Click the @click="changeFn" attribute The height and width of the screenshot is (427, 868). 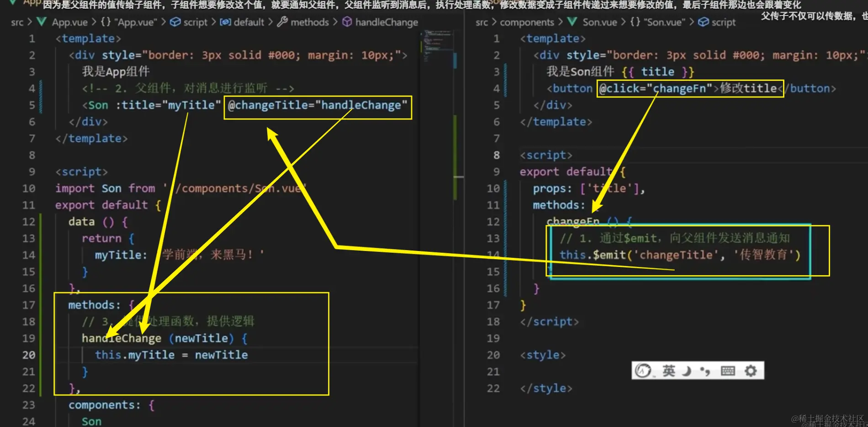[656, 88]
